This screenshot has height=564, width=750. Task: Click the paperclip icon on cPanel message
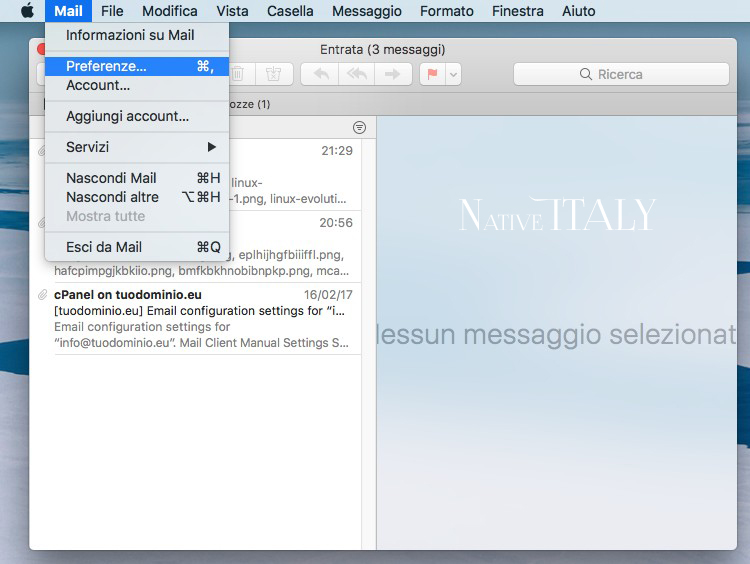tap(43, 295)
